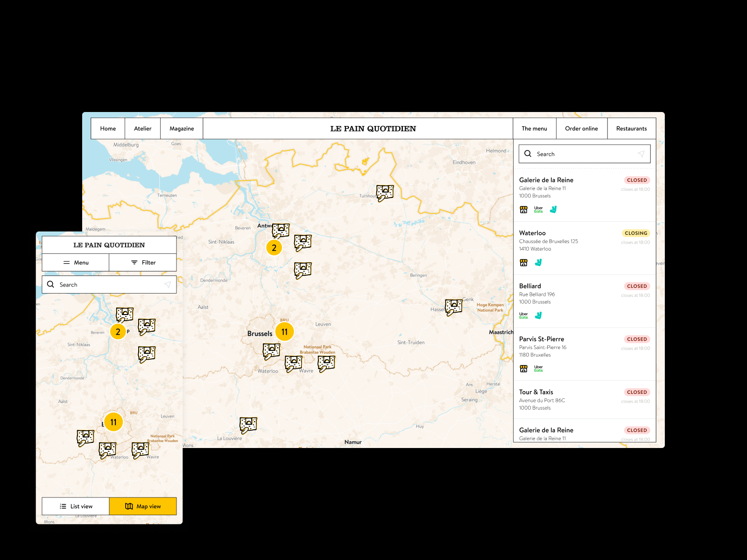This screenshot has width=747, height=560.
Task: Expand the Brussels 11 cluster on desktop map
Action: [285, 332]
